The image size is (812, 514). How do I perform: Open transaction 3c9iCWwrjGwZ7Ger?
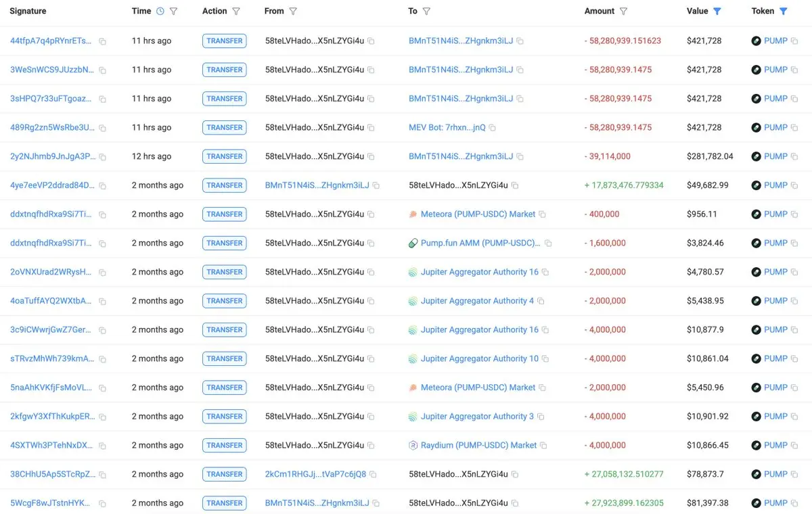(x=51, y=329)
